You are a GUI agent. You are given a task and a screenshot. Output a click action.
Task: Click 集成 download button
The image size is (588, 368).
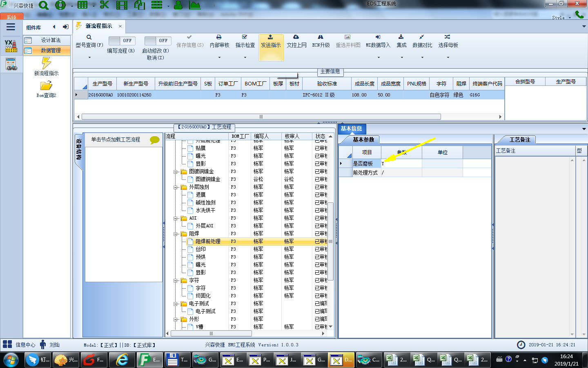coord(401,41)
